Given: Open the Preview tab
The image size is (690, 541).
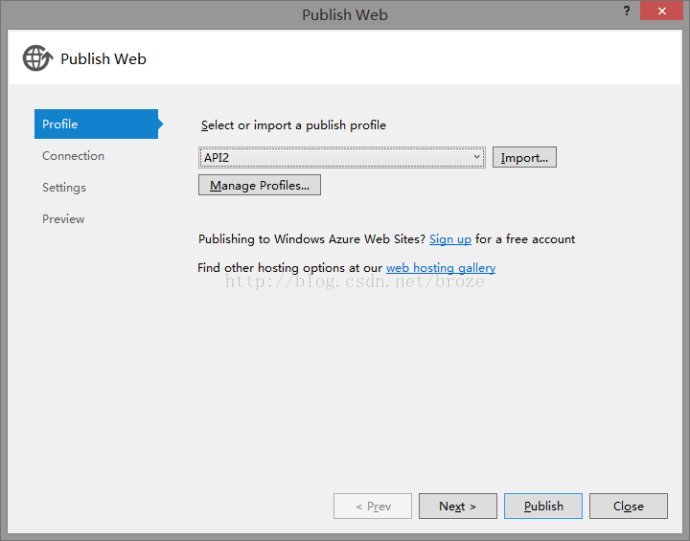Looking at the screenshot, I should pyautogui.click(x=63, y=219).
